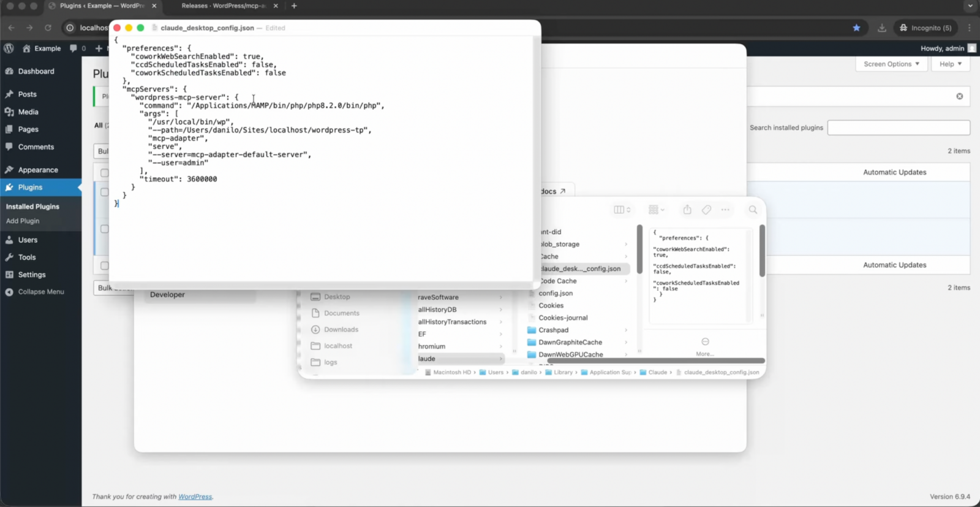Click the localhost address bar

point(93,28)
